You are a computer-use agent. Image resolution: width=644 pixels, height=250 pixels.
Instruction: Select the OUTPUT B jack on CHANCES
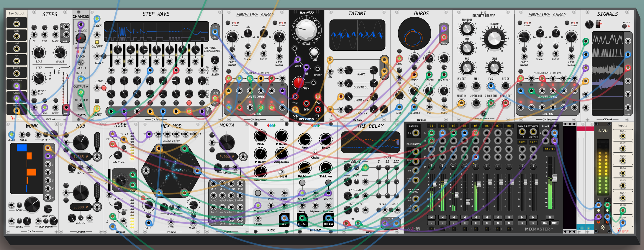tap(81, 105)
